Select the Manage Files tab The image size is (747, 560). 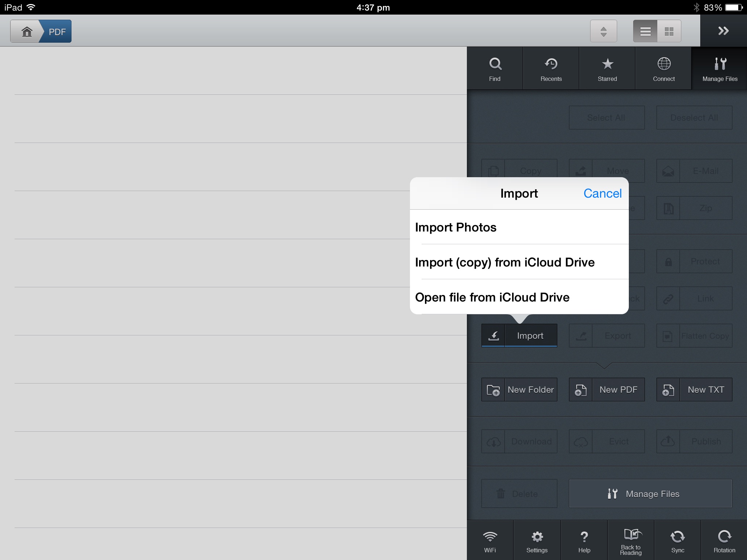(x=720, y=69)
